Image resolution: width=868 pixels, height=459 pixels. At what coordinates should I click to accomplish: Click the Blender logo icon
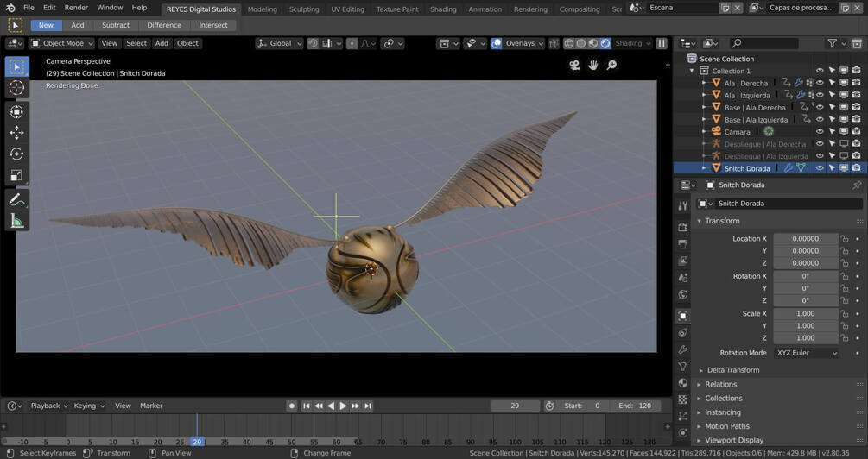tap(10, 8)
